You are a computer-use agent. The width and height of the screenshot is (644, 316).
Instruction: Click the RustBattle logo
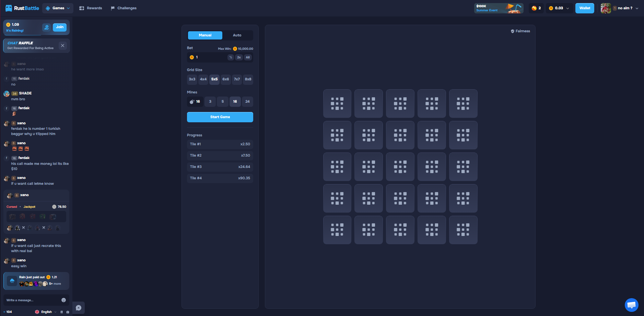(x=22, y=8)
